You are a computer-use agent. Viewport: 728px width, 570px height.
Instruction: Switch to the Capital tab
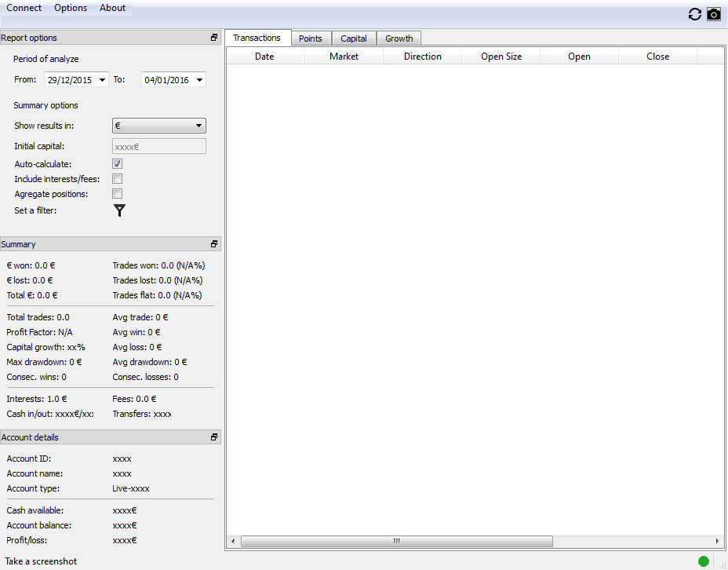click(354, 38)
